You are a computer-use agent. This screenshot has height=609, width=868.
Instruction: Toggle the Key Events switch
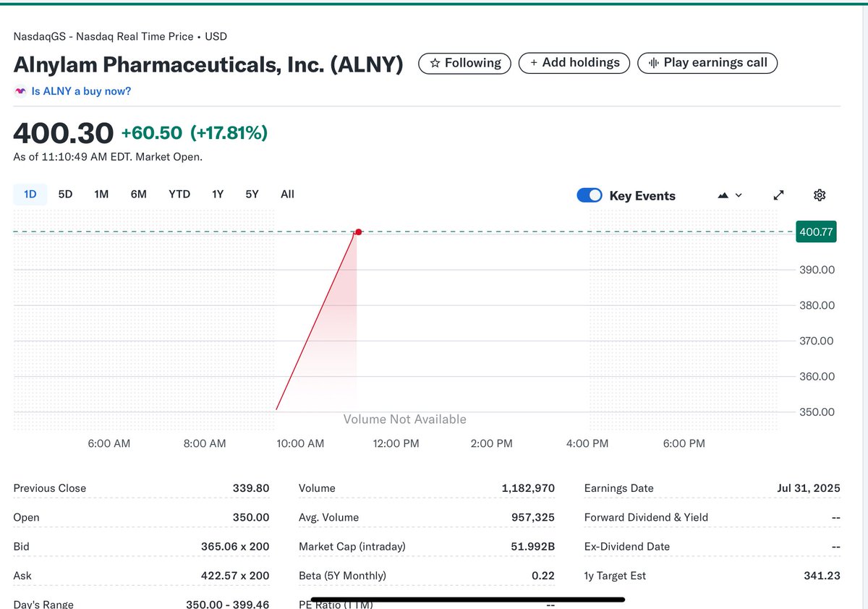click(590, 195)
